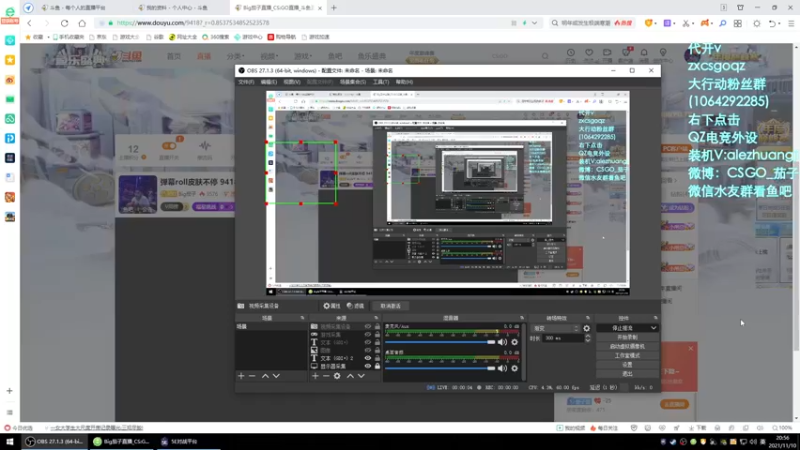Open scene transition settings gear
The image size is (800, 450).
coord(587,329)
